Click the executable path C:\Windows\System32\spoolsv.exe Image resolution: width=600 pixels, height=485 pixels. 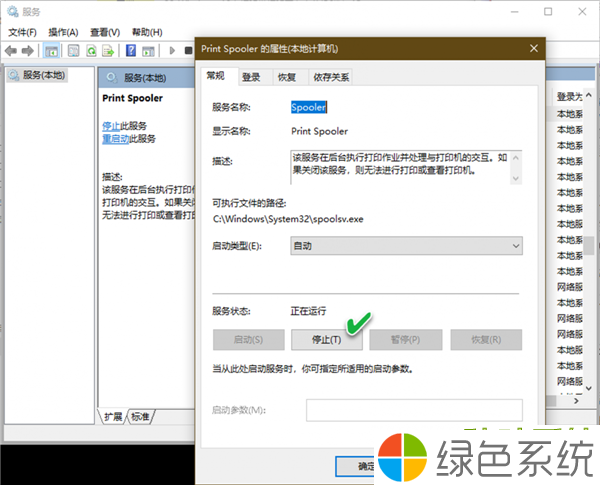tap(288, 219)
